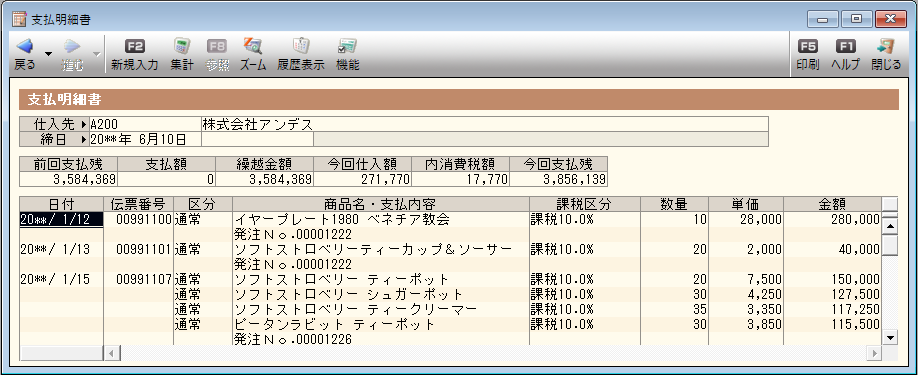Screen dimensions: 918x375
Task: Click the 集計 calculator icon
Action: tap(182, 46)
